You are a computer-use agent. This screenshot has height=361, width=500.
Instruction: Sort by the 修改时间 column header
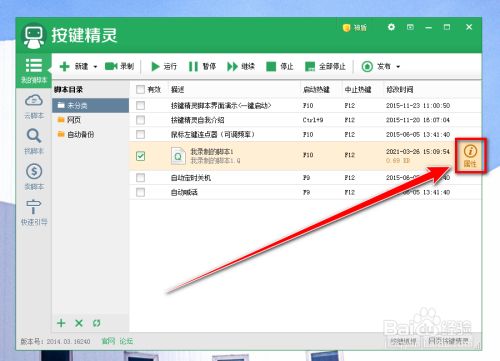coord(400,89)
